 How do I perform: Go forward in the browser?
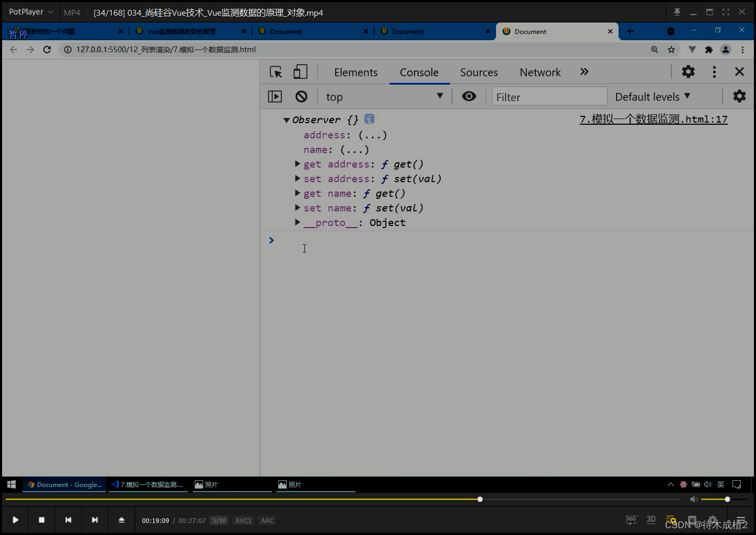(x=30, y=50)
